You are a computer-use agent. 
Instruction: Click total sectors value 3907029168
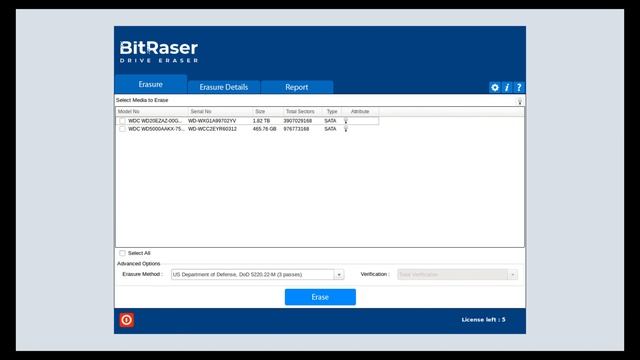coord(298,121)
